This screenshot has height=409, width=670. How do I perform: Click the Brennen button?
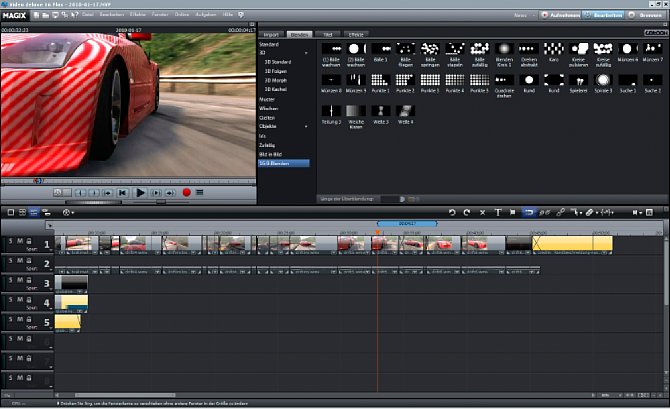(x=645, y=15)
